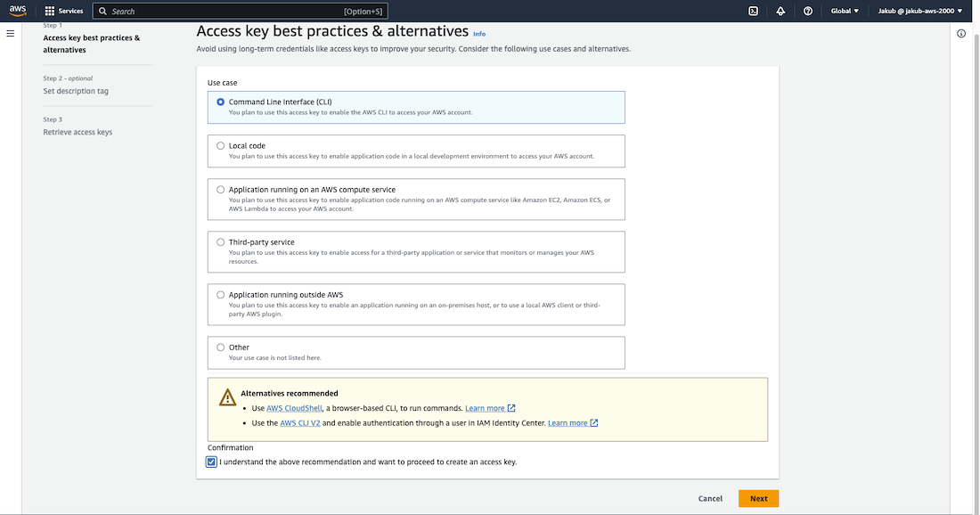Toggle the hamburger side navigation menu
980x515 pixels.
coord(11,33)
